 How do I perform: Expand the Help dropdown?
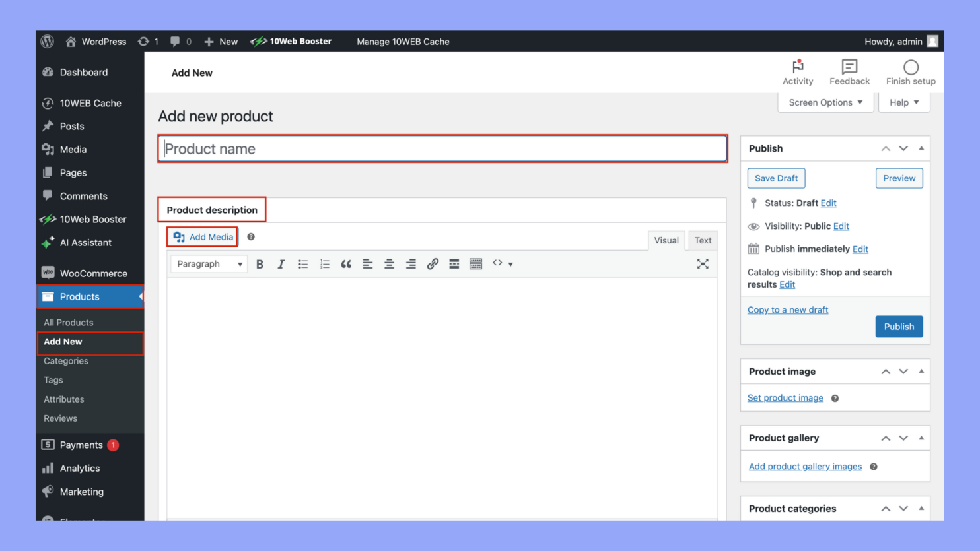[903, 102]
